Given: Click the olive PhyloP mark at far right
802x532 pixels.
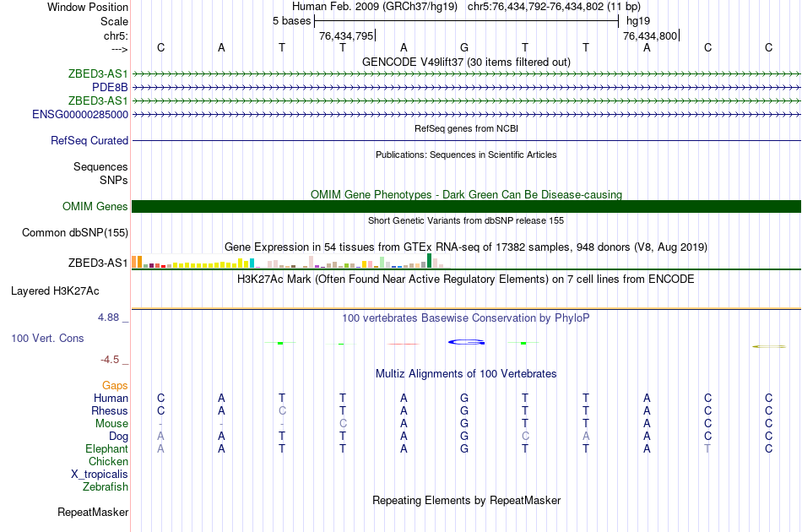Looking at the screenshot, I should point(769,347).
